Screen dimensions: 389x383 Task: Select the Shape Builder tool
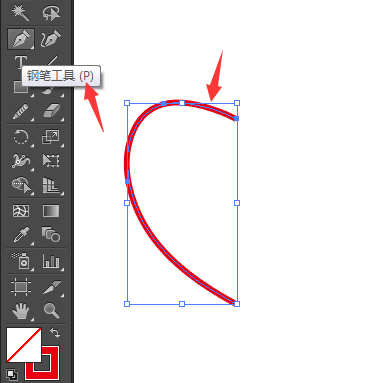(x=21, y=185)
